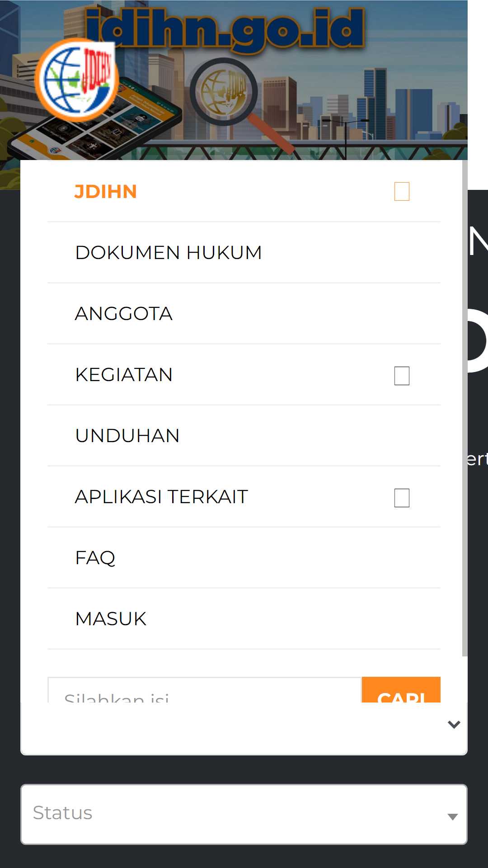Screen dimensions: 488x868
Task: Click the menu panel vertical scrollbar
Action: (465, 408)
